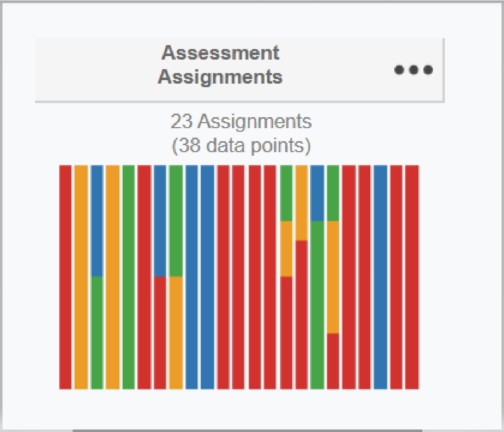
Task: Click the "(38 data points)" label
Action: (x=241, y=146)
